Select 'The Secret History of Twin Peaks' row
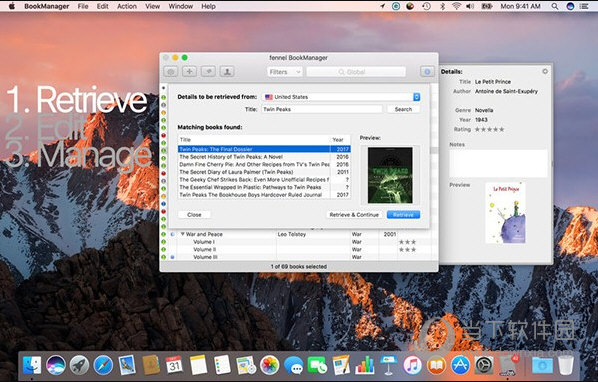Viewport: 598px width, 382px height. pos(264,157)
